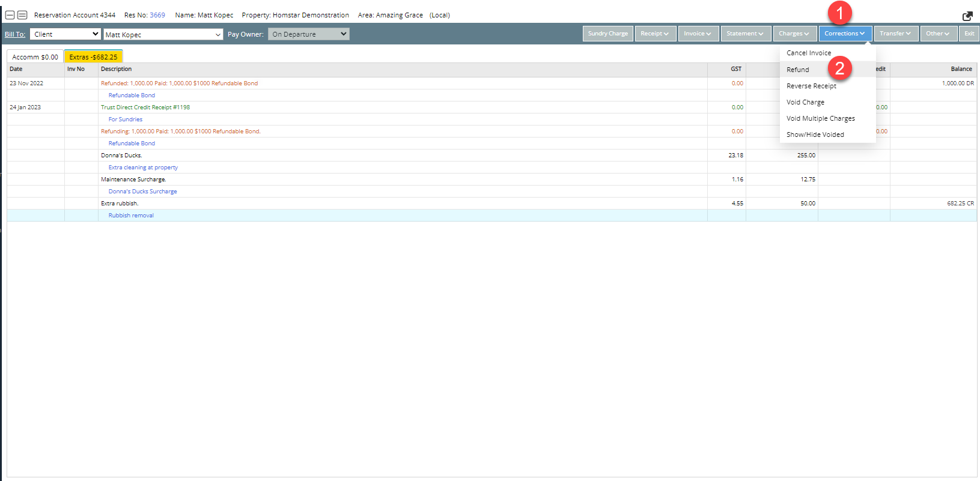Screen dimensions: 980x481
Task: Click Show/Hide Voided in the menu
Action: (815, 135)
